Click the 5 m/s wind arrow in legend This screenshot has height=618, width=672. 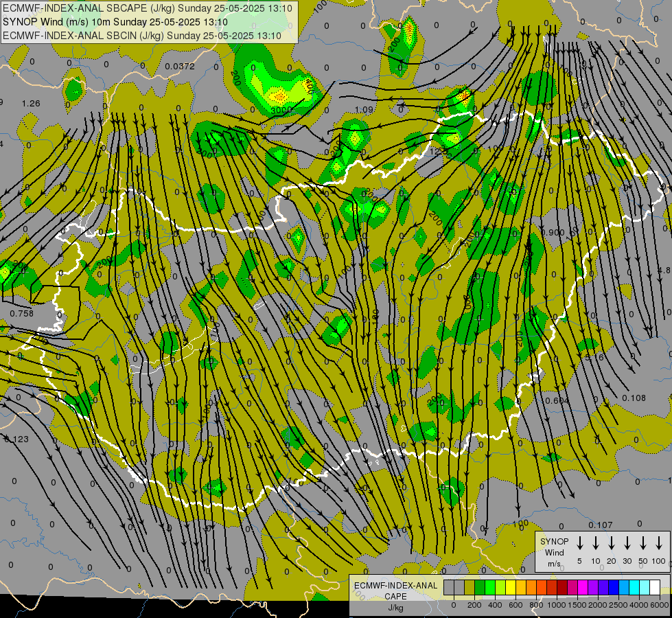(x=580, y=543)
